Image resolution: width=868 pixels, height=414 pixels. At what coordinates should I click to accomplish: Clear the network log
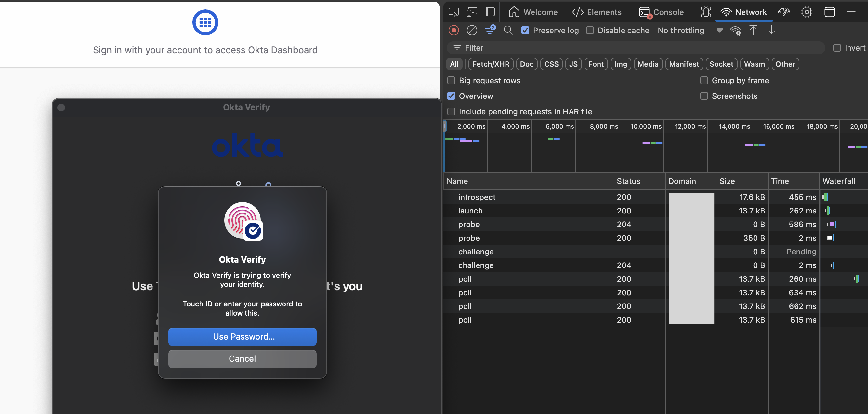472,30
